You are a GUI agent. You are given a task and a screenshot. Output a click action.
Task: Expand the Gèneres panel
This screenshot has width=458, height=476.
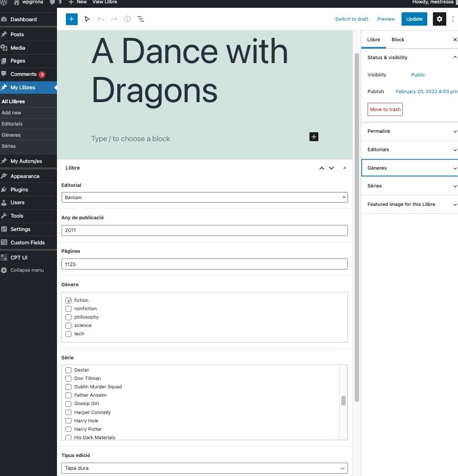click(x=409, y=168)
